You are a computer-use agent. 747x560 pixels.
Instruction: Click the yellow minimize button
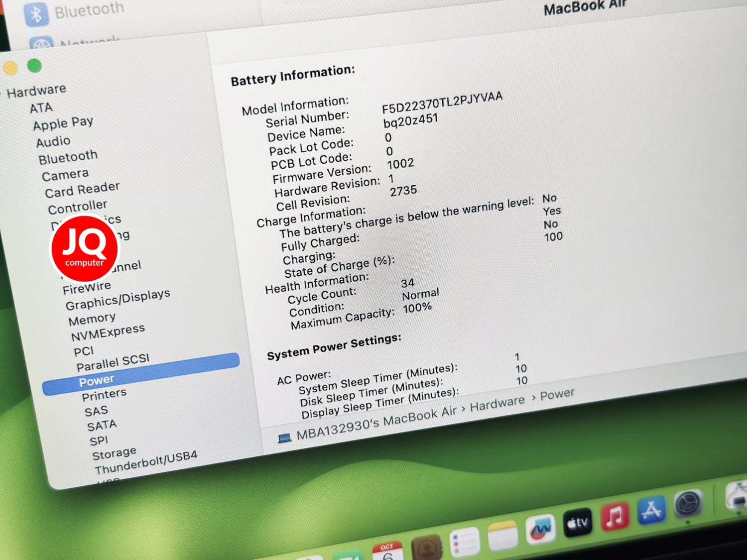coord(10,68)
